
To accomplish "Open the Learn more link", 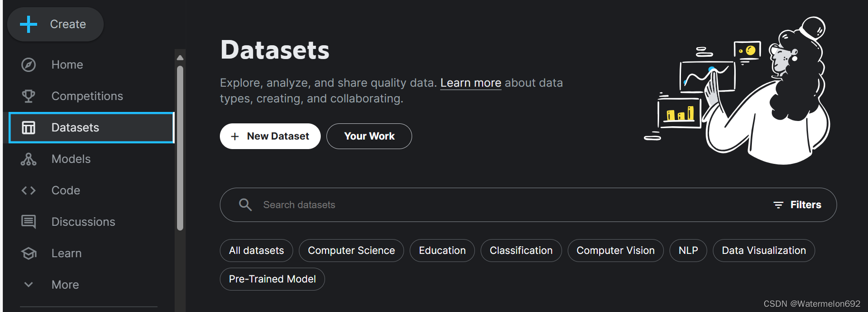I will [x=471, y=82].
